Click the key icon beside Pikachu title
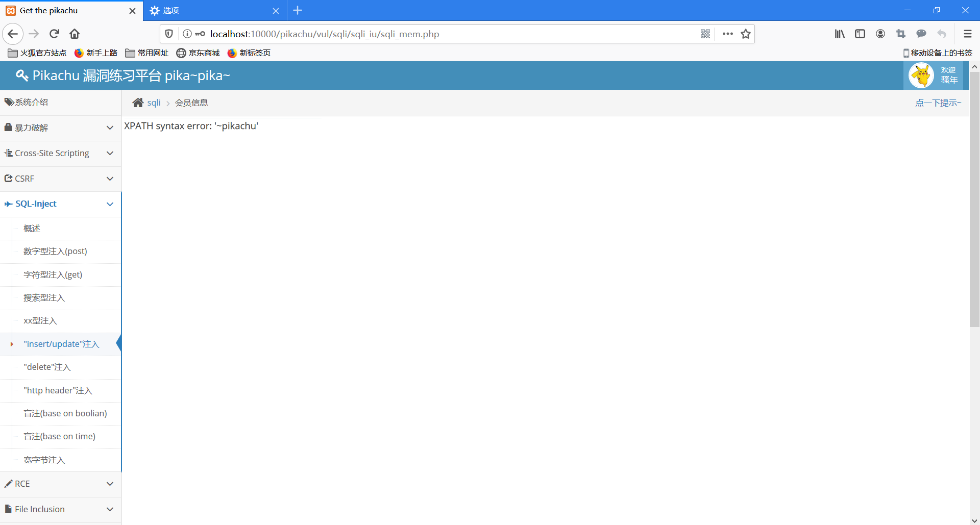This screenshot has height=525, width=980. click(x=22, y=76)
